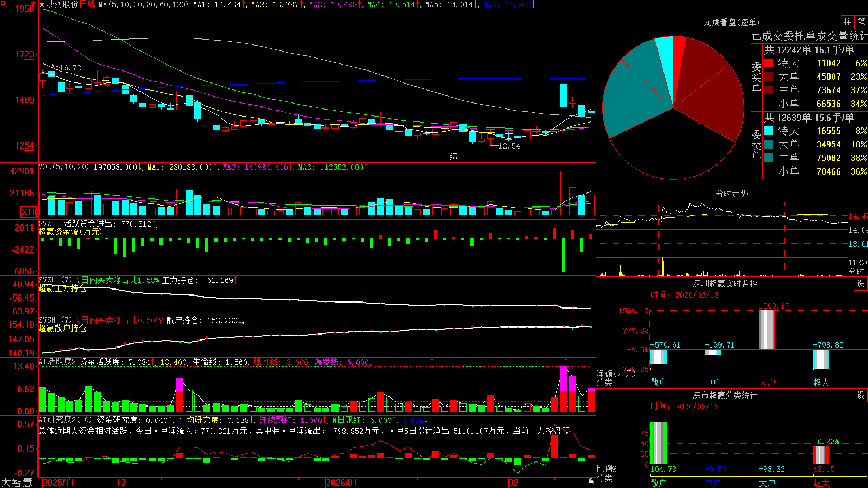Image resolution: width=868 pixels, height=488 pixels.
Task: Click the yellow 超赢主力持仓 label
Action: (x=62, y=288)
